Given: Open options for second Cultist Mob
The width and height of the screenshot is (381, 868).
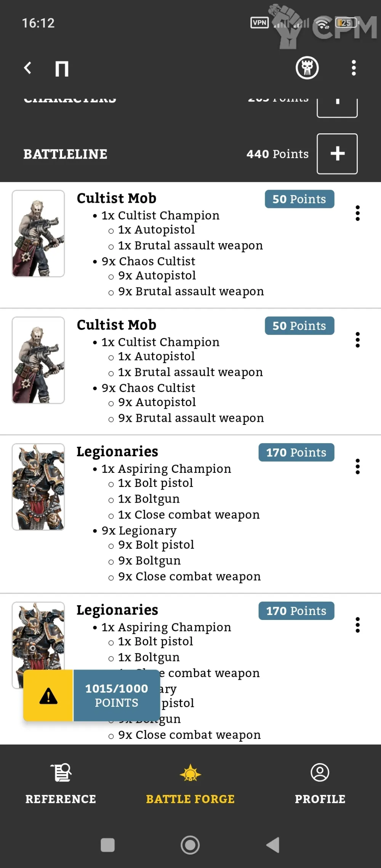Looking at the screenshot, I should coord(357,340).
